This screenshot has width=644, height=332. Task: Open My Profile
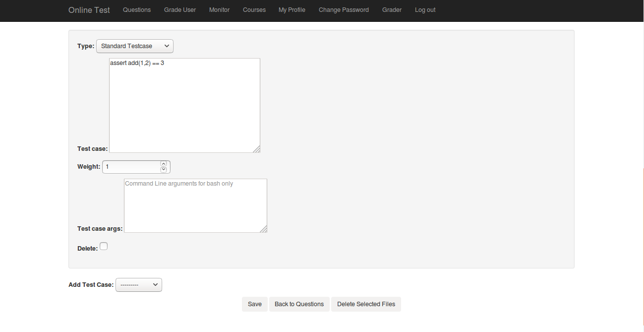point(292,10)
